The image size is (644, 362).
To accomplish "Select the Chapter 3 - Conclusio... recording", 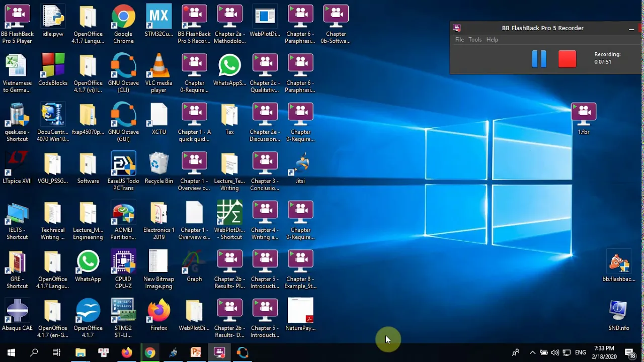I will pyautogui.click(x=265, y=171).
